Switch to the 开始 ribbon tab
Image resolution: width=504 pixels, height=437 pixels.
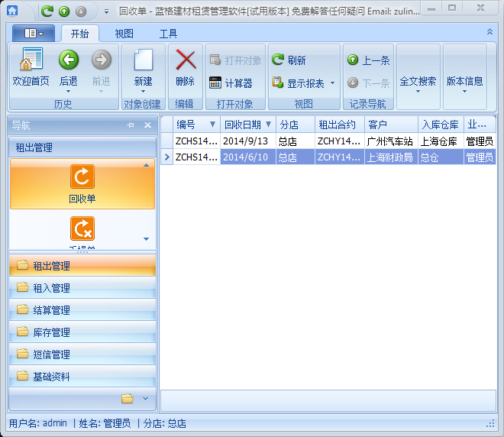(x=79, y=34)
